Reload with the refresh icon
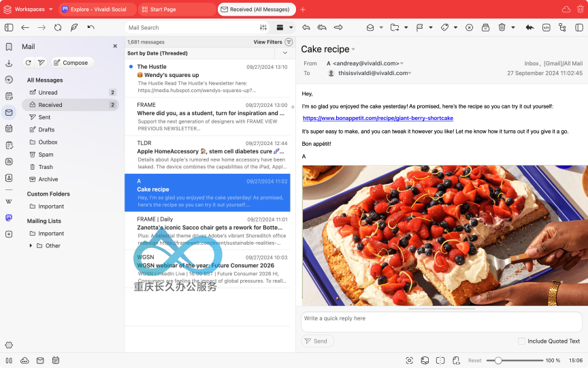The image size is (588, 368). pyautogui.click(x=58, y=27)
